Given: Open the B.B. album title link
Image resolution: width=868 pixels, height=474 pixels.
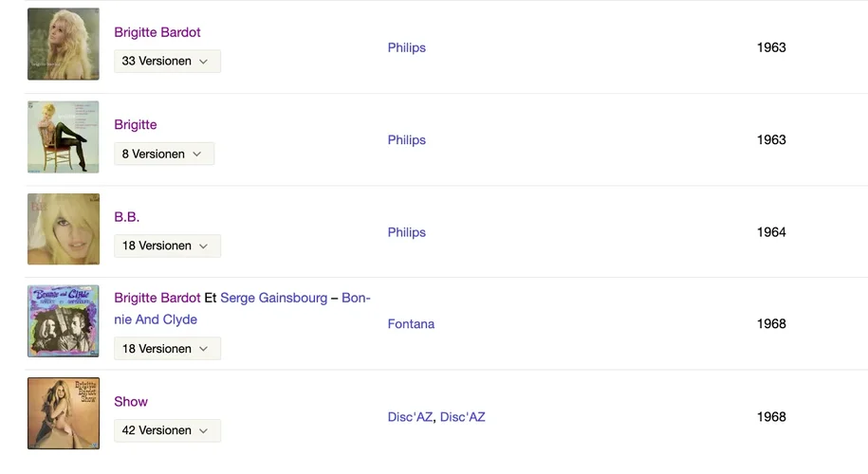Looking at the screenshot, I should tap(127, 217).
